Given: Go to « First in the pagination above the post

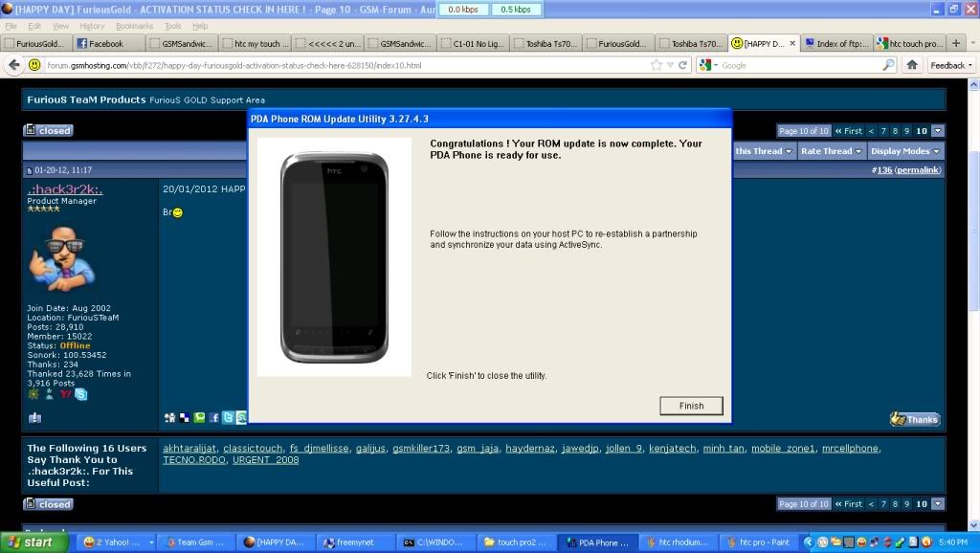Looking at the screenshot, I should (x=848, y=130).
